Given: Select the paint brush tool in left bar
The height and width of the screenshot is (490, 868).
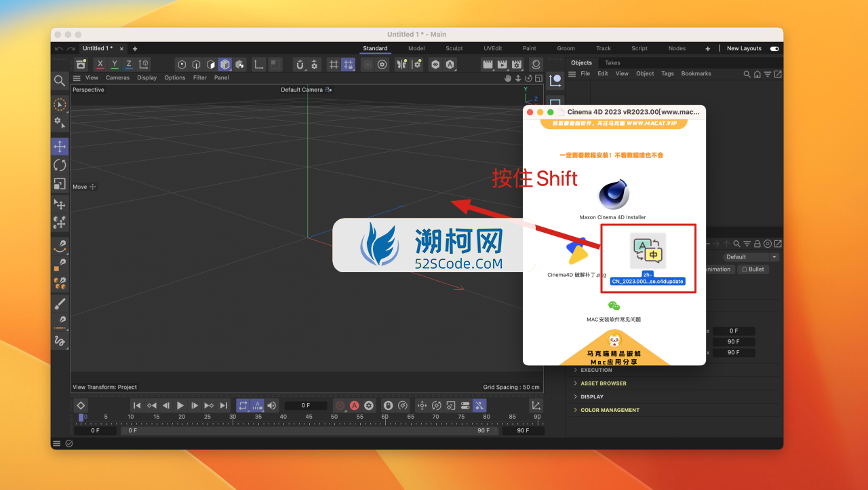Looking at the screenshot, I should [x=60, y=303].
